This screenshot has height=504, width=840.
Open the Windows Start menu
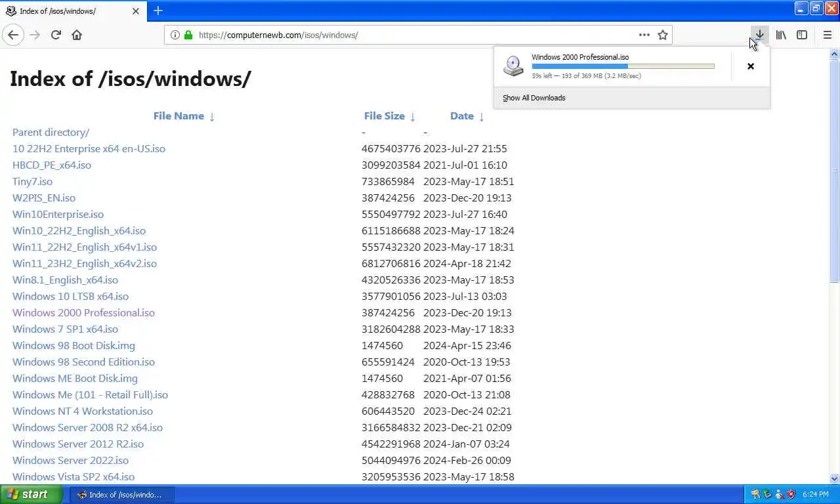[x=31, y=494]
